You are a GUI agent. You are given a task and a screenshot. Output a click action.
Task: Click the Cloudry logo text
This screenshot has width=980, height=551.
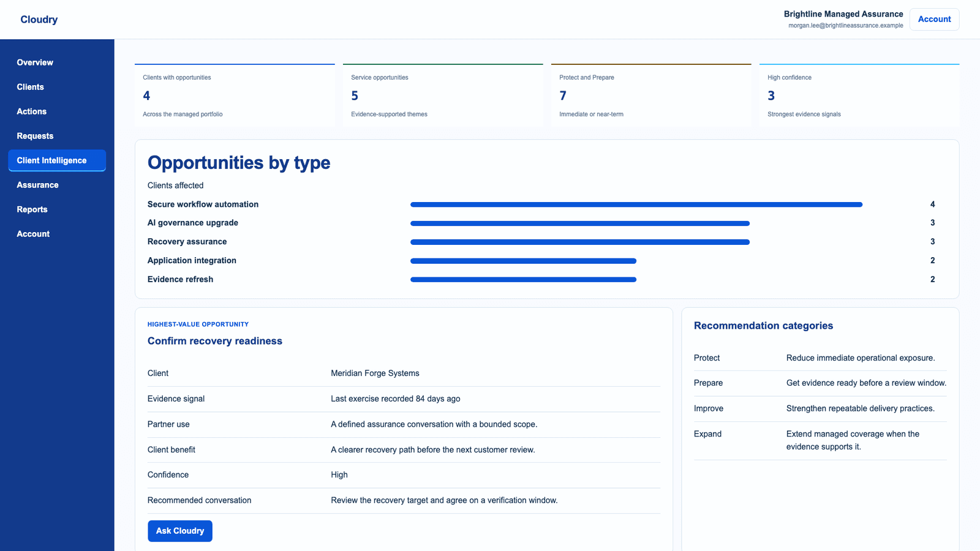[39, 20]
